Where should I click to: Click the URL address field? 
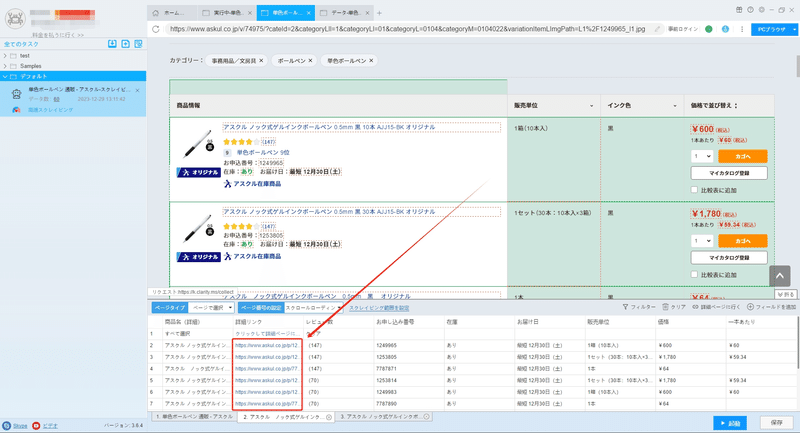(407, 29)
